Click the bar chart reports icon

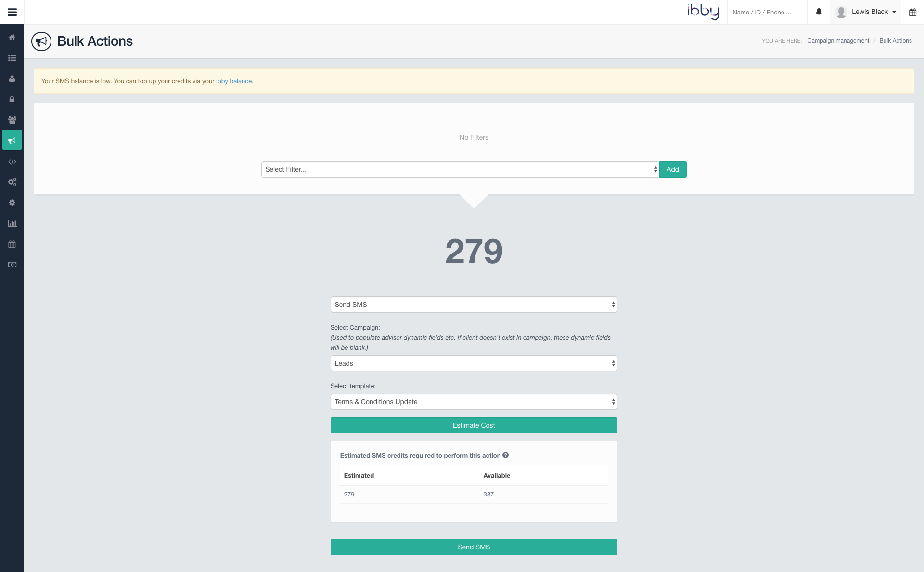(x=12, y=223)
